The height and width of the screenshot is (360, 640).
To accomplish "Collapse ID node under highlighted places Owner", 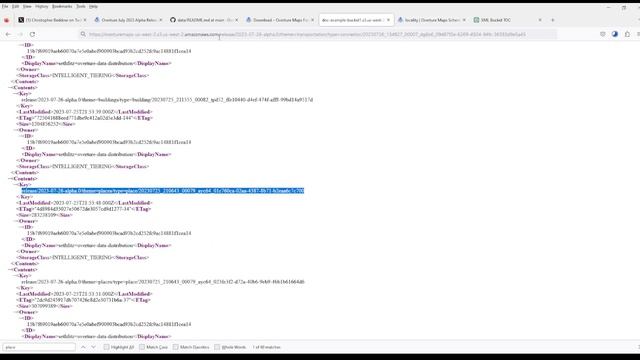I will pos(20,227).
